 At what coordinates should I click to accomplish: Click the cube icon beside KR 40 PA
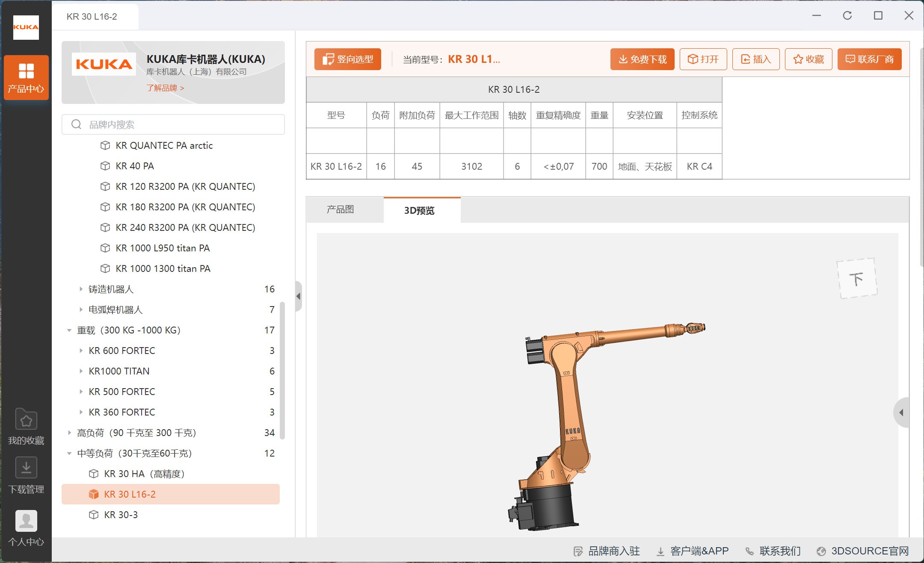105,166
